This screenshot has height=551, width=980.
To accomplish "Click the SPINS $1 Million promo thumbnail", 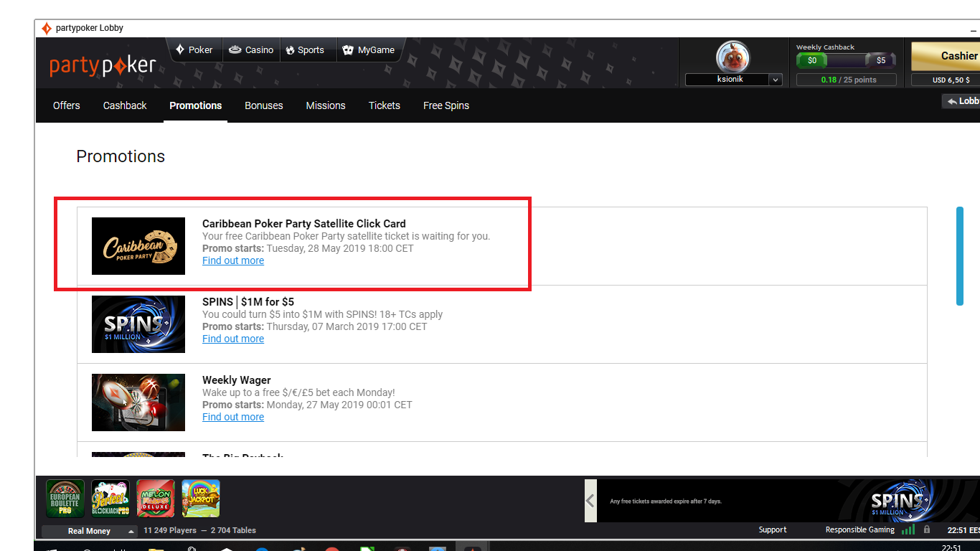I will (138, 324).
